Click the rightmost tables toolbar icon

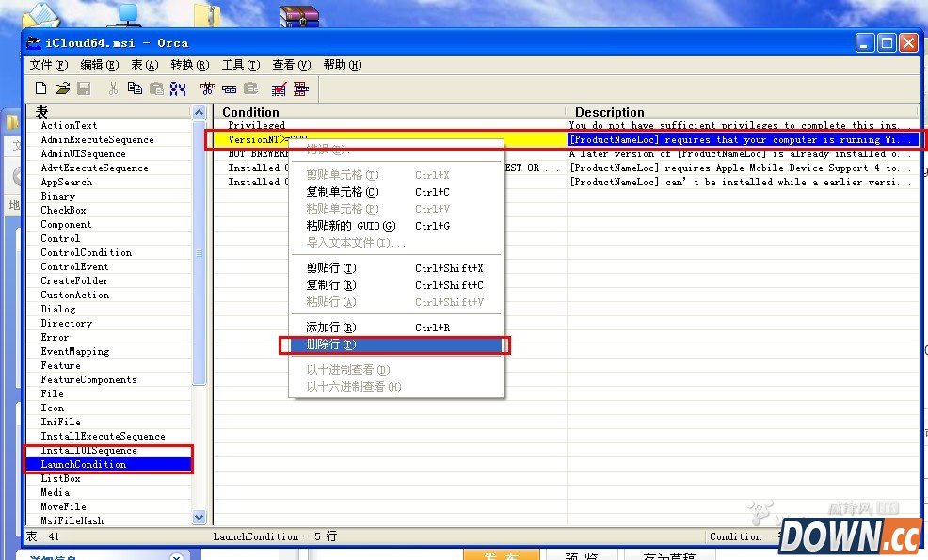302,88
